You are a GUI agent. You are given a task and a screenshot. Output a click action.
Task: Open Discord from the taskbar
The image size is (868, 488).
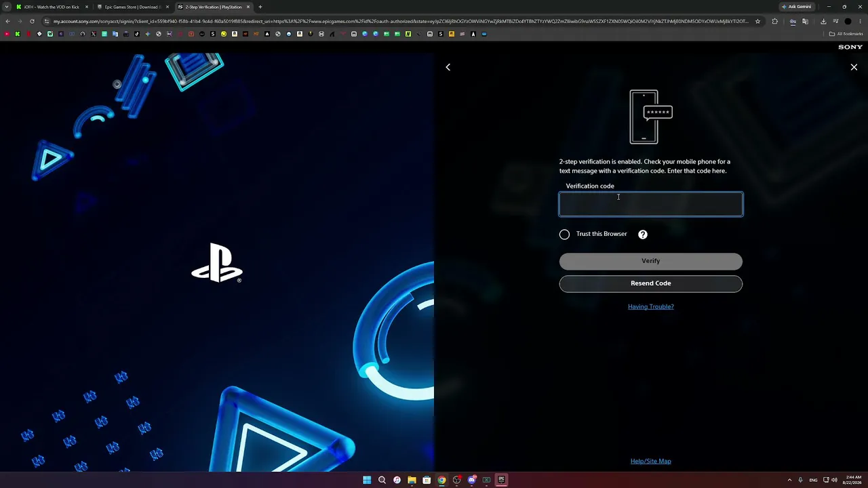pos(472,480)
